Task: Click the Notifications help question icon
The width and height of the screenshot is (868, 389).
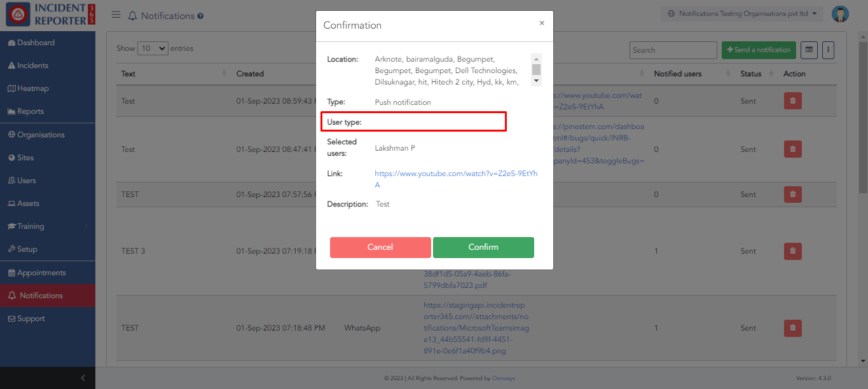Action: click(200, 16)
